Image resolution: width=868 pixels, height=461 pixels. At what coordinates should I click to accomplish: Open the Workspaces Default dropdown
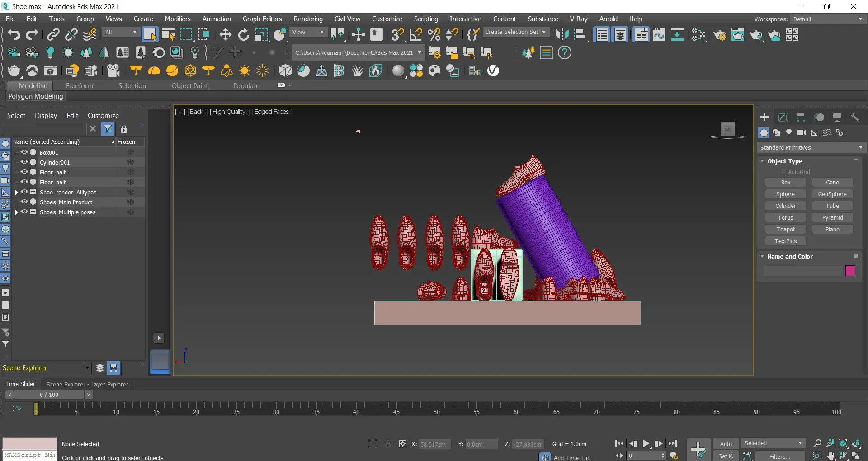[x=828, y=19]
